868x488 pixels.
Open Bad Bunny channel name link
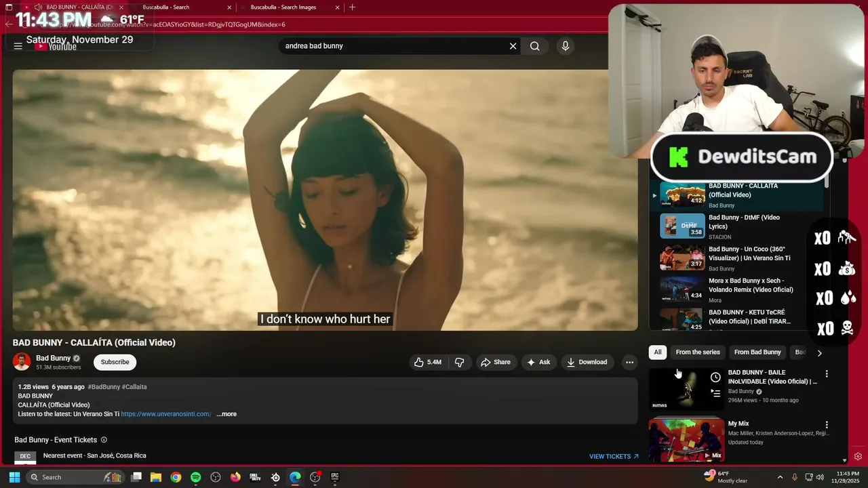54,358
